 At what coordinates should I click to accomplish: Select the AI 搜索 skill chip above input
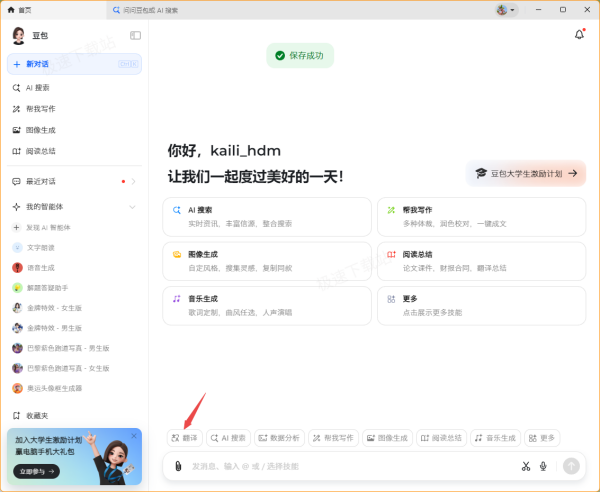(228, 438)
